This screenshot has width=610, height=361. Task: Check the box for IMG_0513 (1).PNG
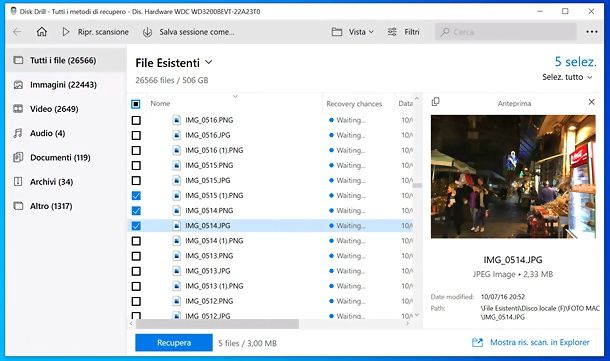point(136,286)
